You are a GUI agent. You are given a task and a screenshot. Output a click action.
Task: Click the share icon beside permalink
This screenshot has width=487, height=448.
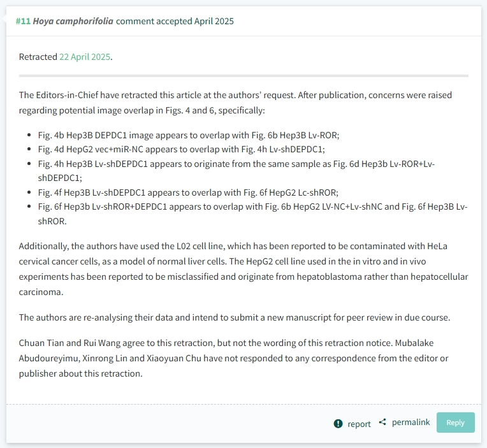point(382,423)
